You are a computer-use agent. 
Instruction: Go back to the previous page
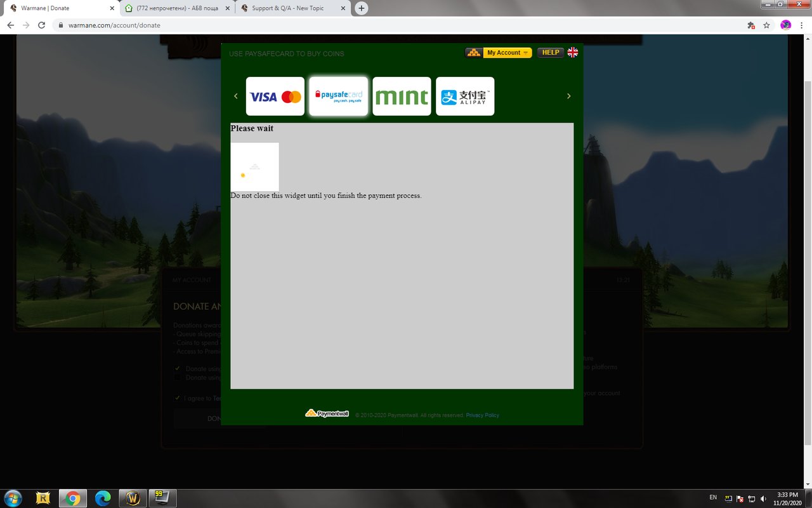(10, 25)
